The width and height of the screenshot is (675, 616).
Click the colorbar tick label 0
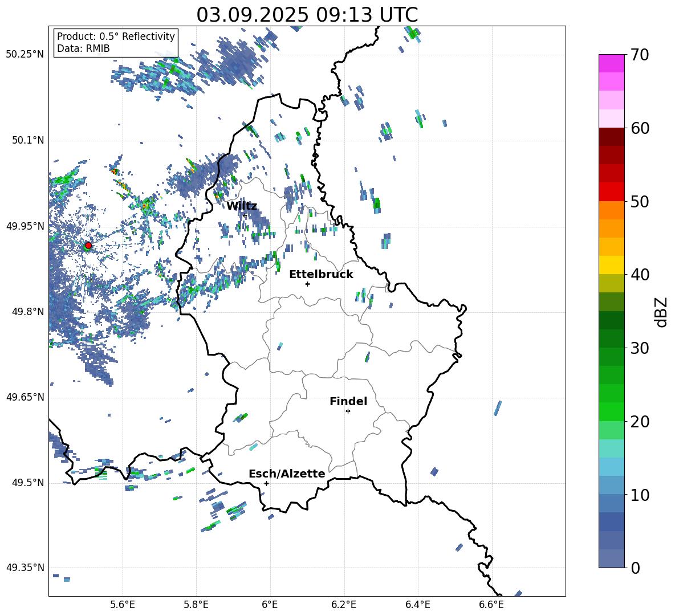coord(635,568)
